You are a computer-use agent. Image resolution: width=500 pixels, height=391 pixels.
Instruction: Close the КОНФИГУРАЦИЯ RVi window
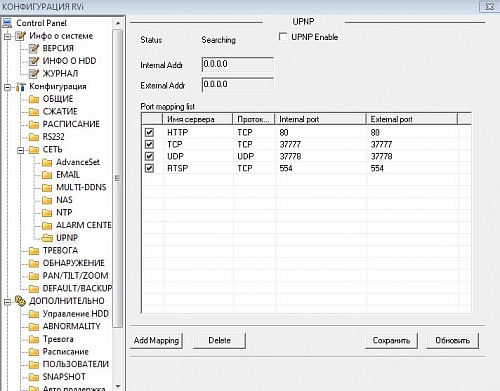coord(489,6)
